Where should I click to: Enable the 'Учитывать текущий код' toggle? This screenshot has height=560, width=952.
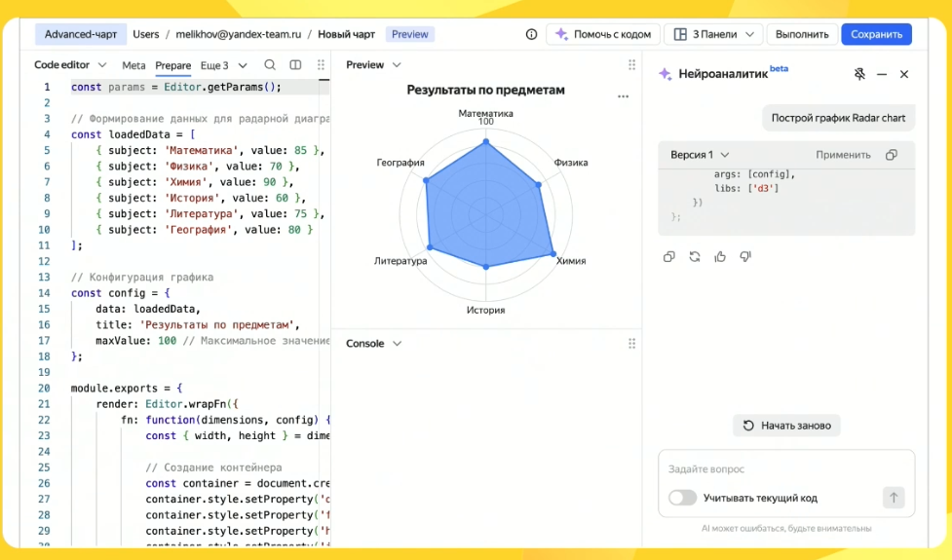pos(683,498)
